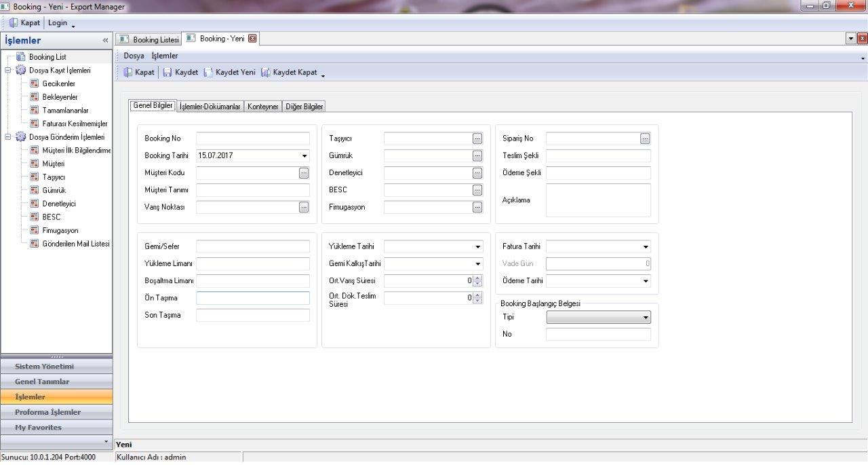Image resolution: width=868 pixels, height=465 pixels.
Task: Click Gümrük field lookup ellipsis button
Action: click(x=477, y=155)
